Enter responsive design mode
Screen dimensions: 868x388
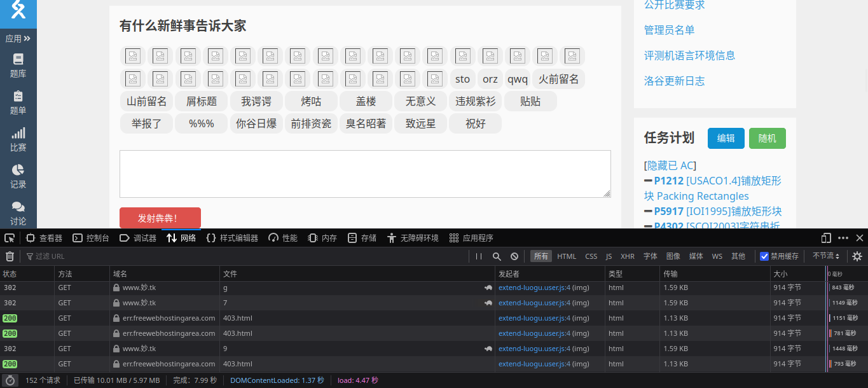click(x=825, y=237)
